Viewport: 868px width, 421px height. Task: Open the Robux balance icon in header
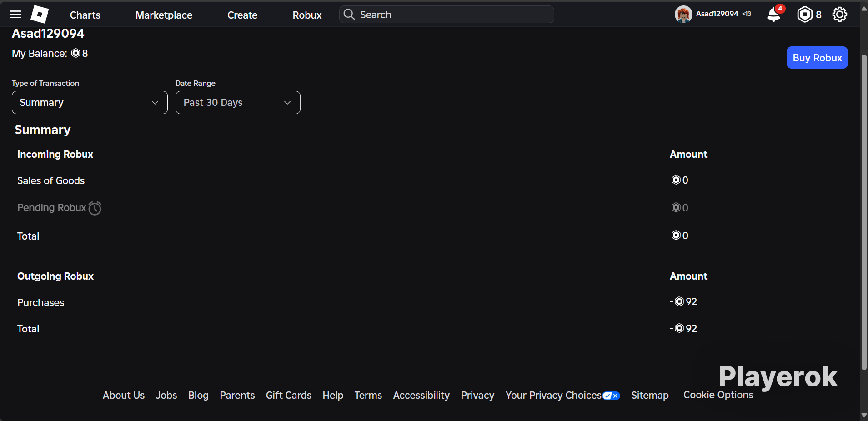coord(805,15)
